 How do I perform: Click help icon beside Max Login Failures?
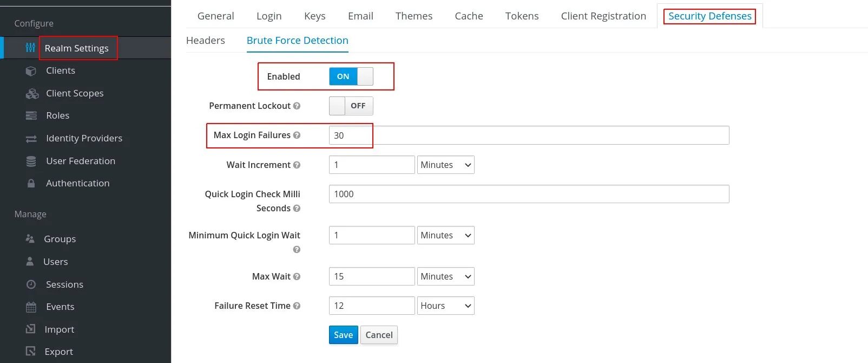click(x=297, y=135)
